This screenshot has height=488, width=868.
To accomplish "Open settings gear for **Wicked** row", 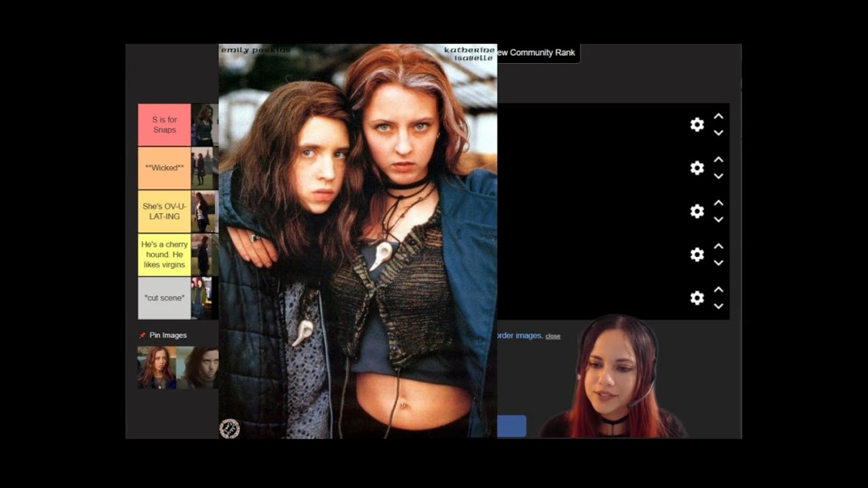I will tap(697, 168).
